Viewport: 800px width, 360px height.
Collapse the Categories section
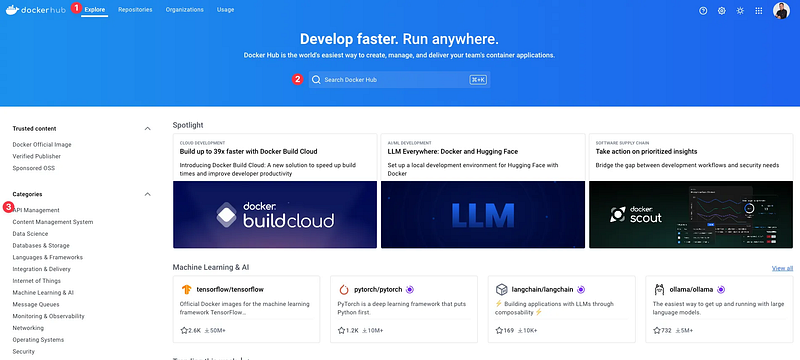[147, 194]
